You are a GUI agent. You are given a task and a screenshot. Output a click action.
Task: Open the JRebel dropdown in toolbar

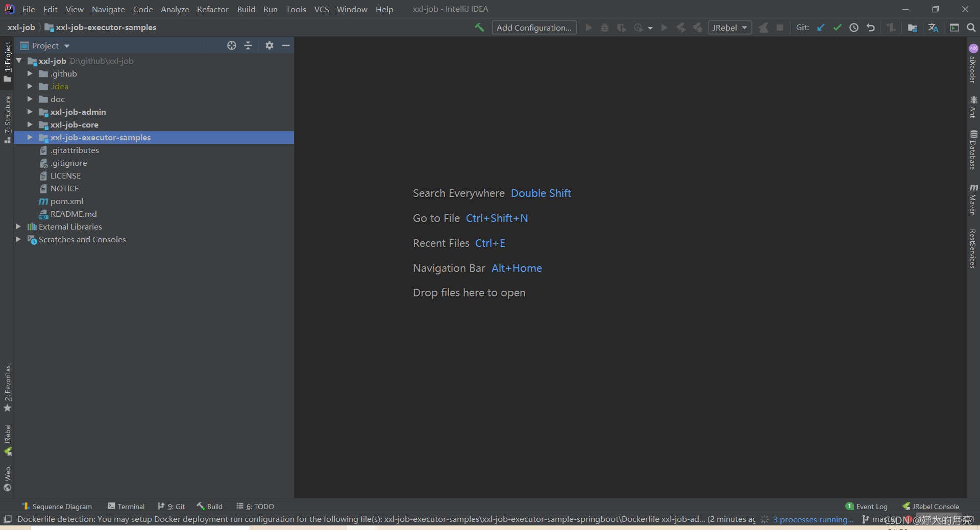[730, 28]
